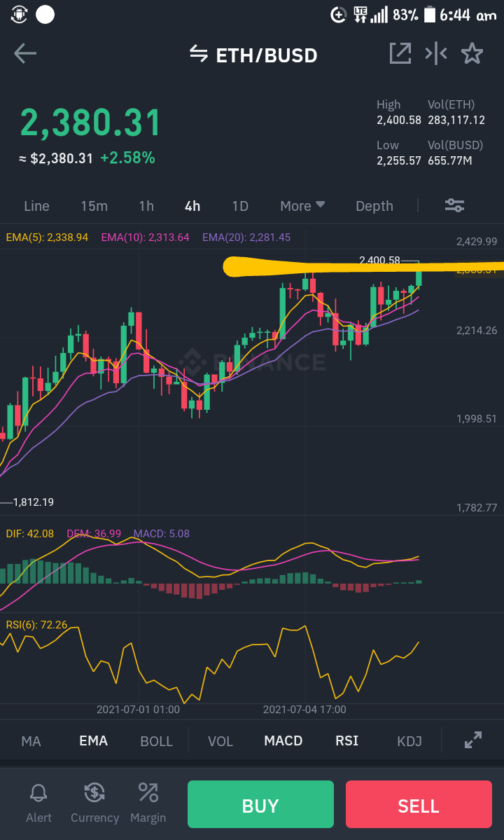504x840 pixels.
Task: Toggle the EMA indicator on chart
Action: point(94,741)
